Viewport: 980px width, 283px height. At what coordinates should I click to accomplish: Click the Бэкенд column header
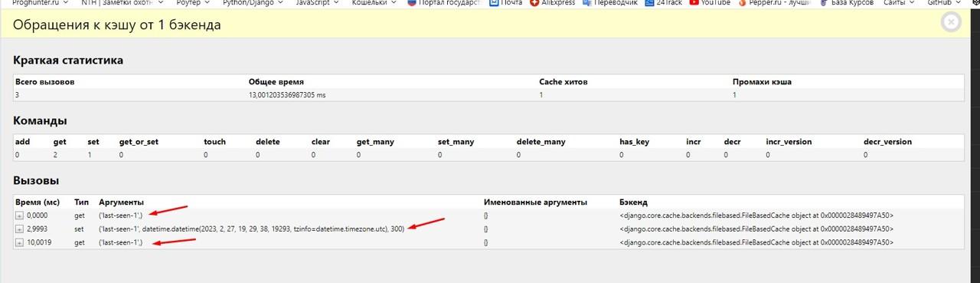[633, 202]
